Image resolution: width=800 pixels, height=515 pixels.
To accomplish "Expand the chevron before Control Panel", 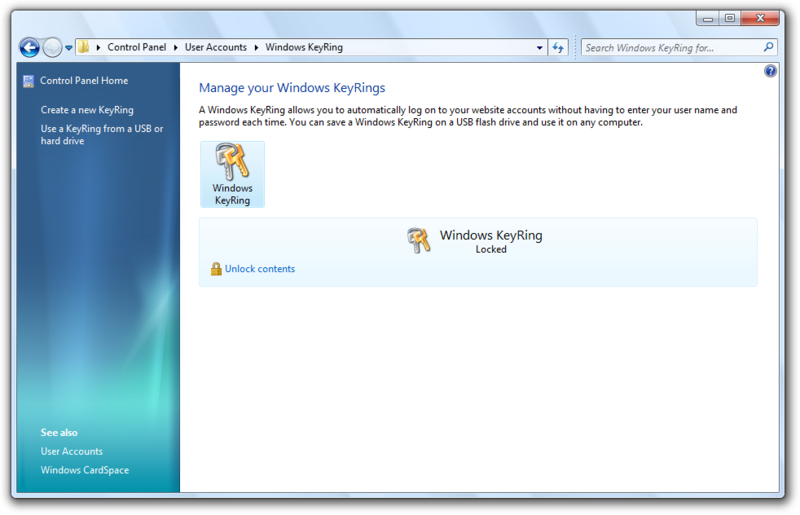I will (98, 47).
